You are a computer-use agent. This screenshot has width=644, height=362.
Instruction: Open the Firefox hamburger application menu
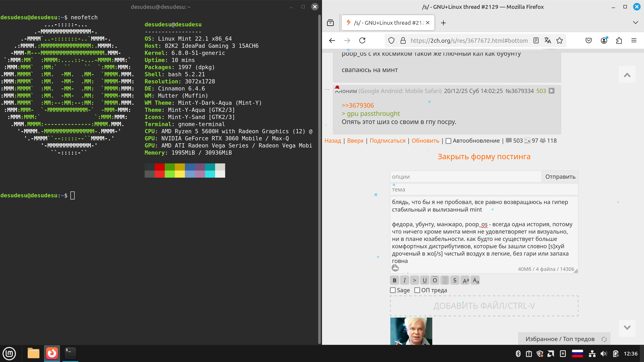point(634,40)
